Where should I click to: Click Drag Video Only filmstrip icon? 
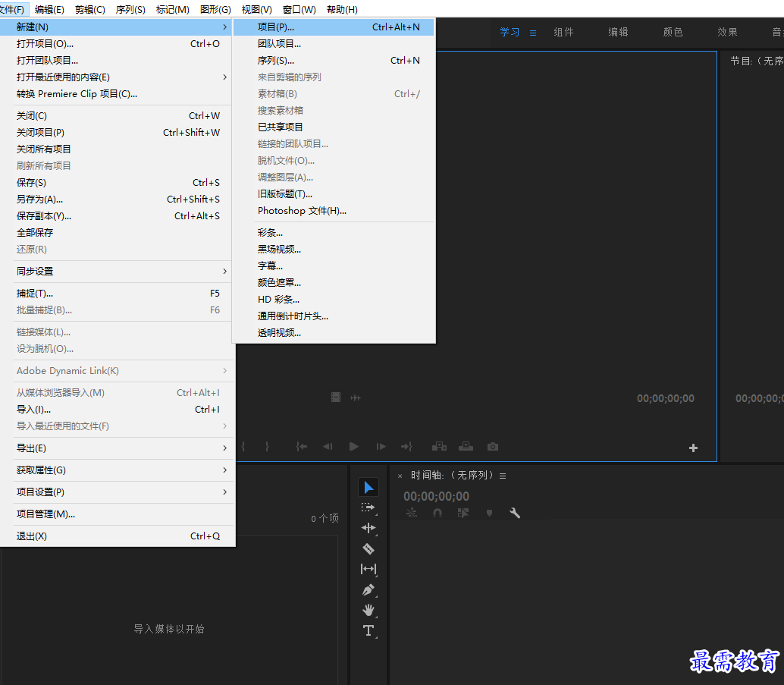coord(336,397)
